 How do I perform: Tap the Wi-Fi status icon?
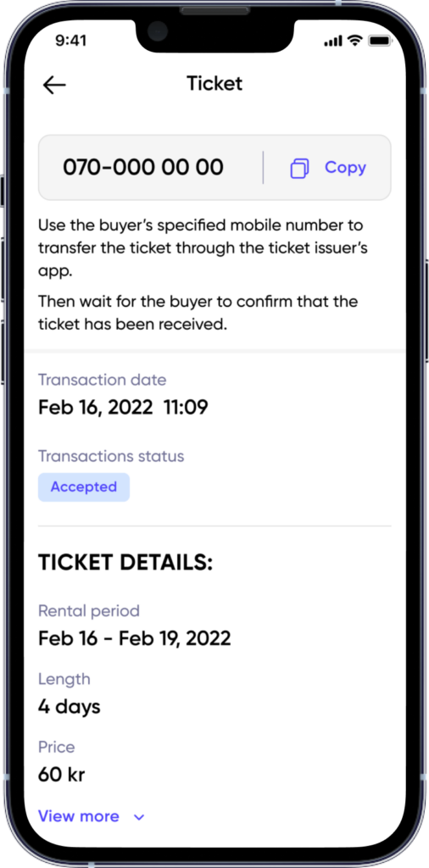[354, 41]
